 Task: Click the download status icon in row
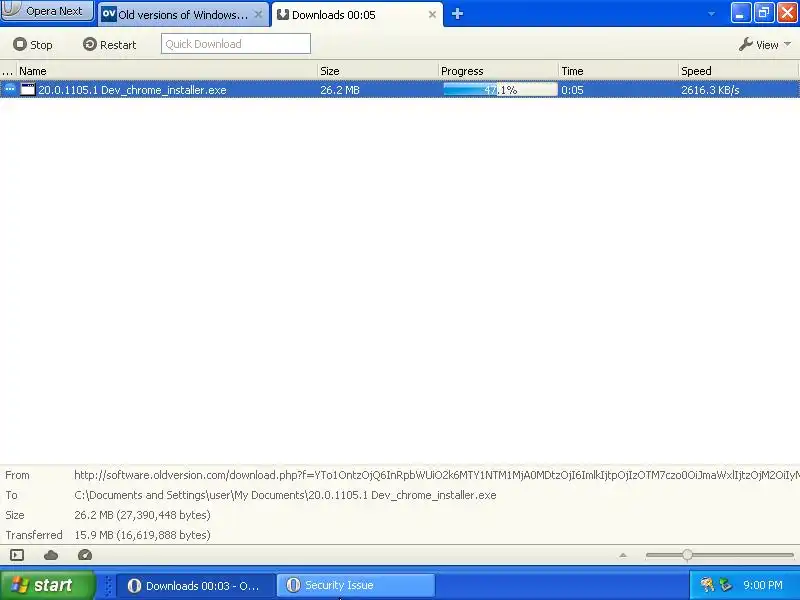[9, 89]
